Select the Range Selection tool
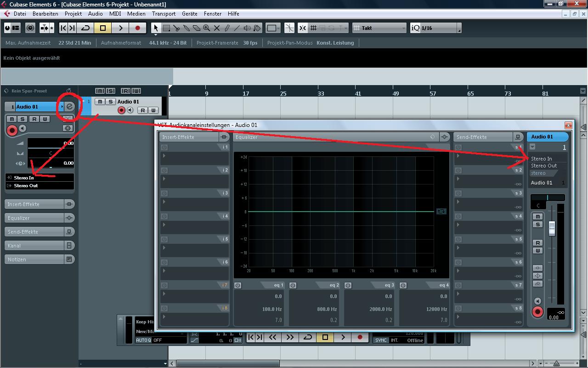Image resolution: width=588 pixels, height=368 pixels. coord(166,28)
